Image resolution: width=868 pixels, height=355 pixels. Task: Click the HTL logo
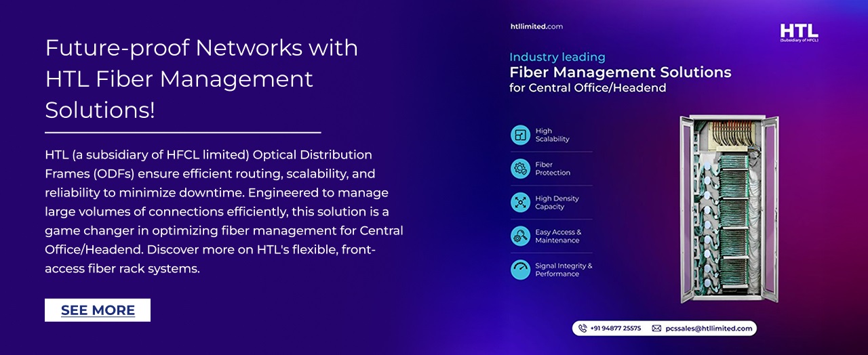pyautogui.click(x=799, y=33)
